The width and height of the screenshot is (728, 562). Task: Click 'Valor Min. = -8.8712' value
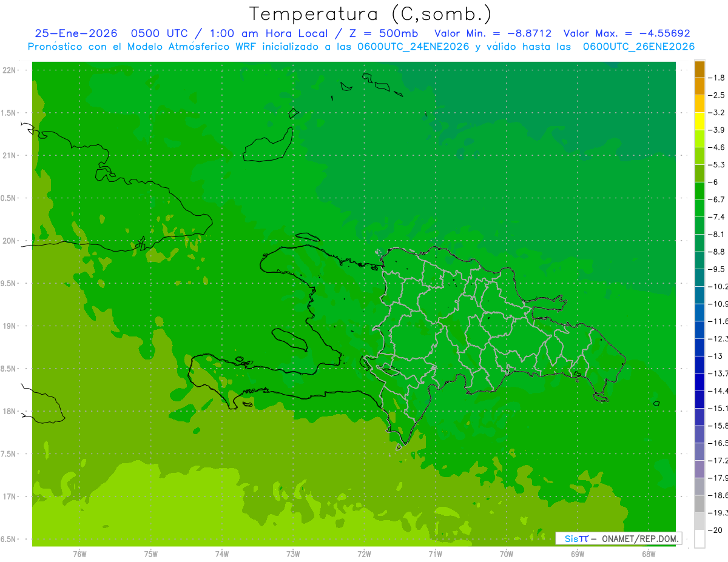point(493,34)
